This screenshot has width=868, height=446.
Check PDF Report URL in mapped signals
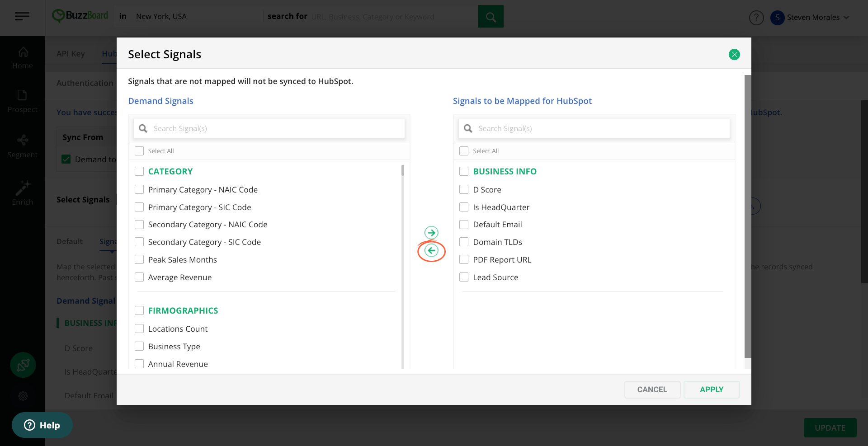click(x=464, y=259)
